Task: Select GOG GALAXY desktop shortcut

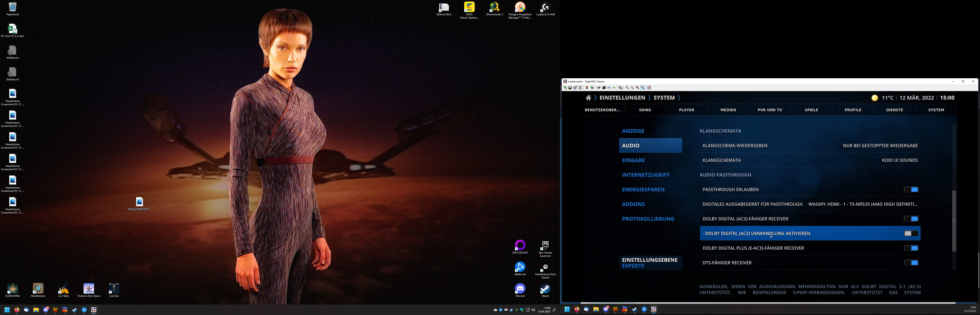Action: tap(520, 247)
